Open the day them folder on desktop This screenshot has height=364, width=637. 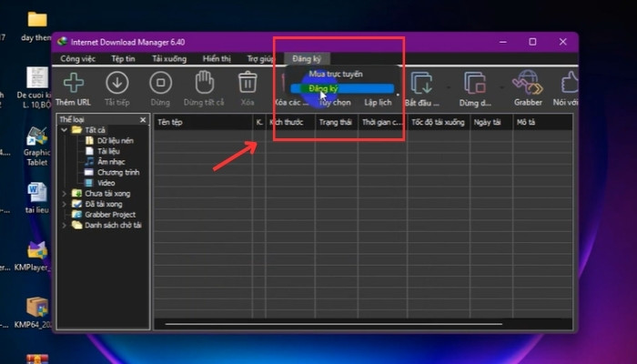coord(37,26)
